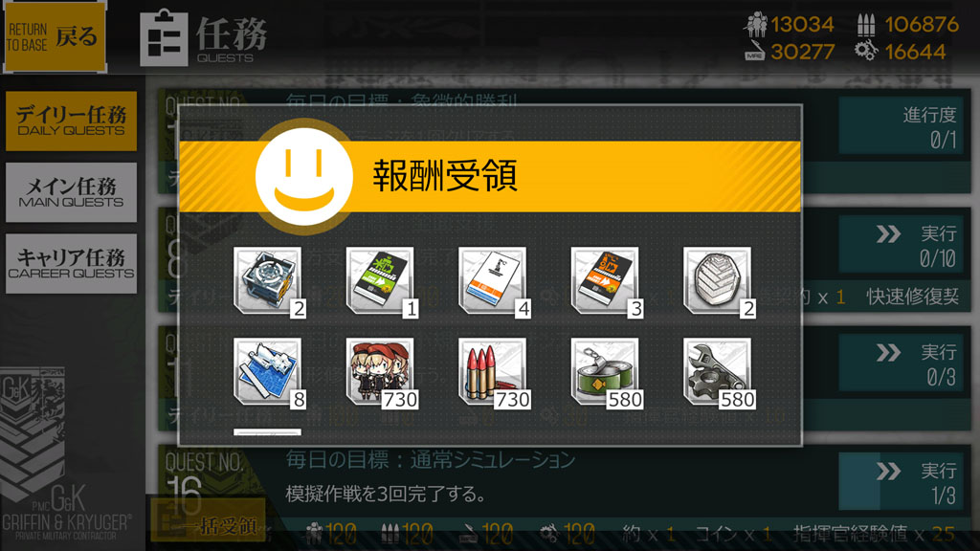Select the green contract ticket reward

[382, 282]
